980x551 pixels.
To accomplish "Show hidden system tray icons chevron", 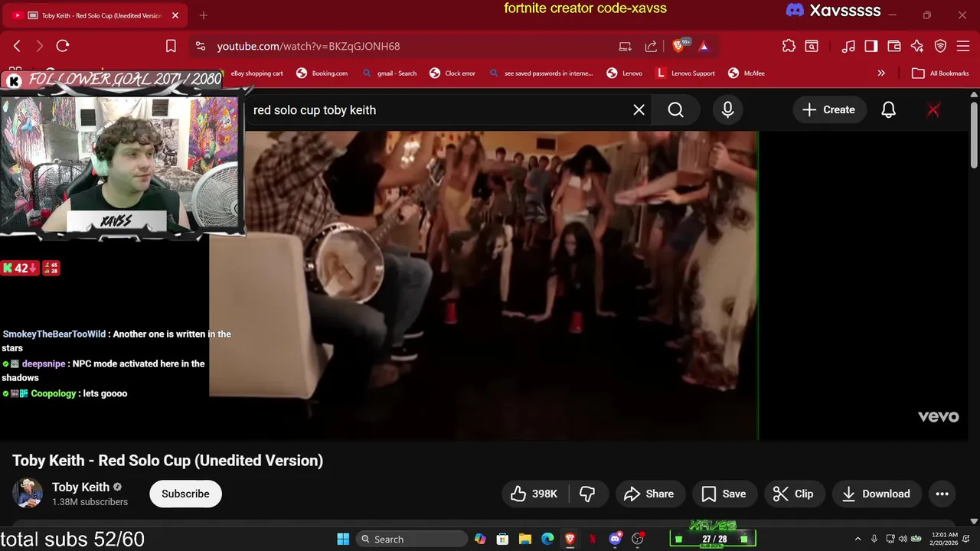I will pyautogui.click(x=857, y=540).
